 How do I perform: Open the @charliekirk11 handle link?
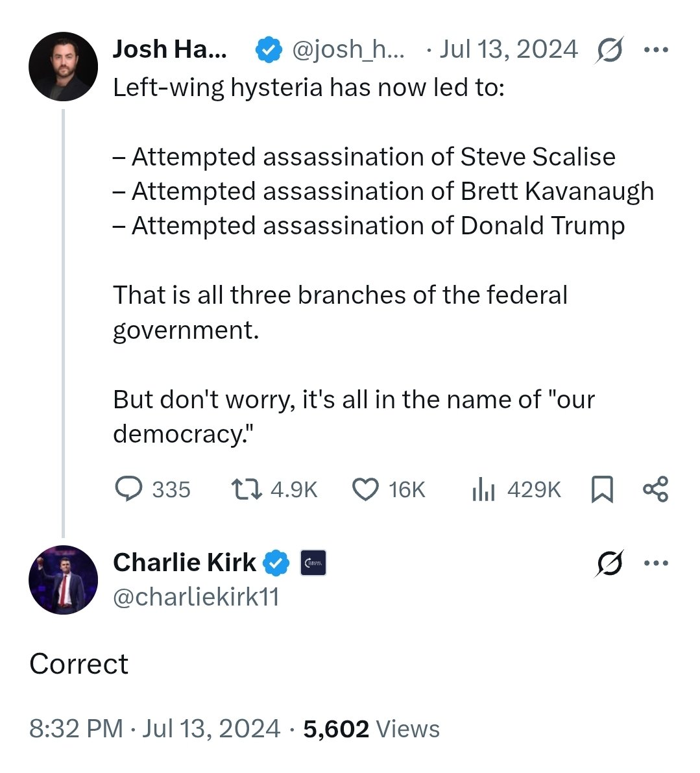(x=196, y=596)
